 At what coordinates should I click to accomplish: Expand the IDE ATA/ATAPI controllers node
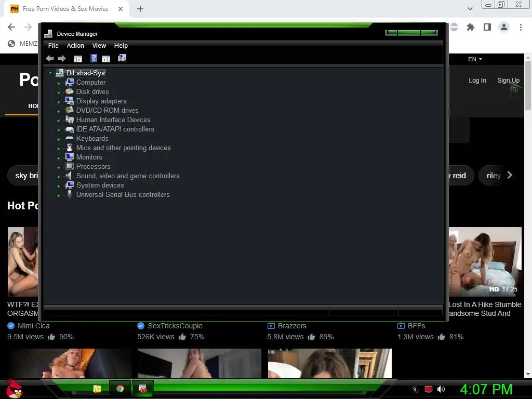[x=59, y=130]
